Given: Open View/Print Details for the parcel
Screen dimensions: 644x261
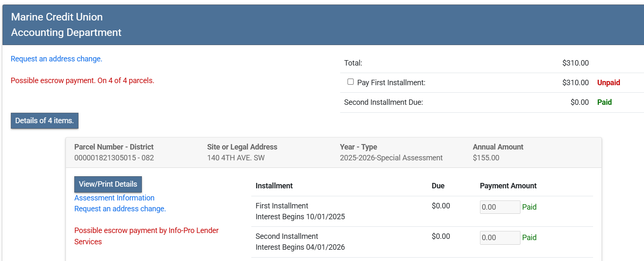Looking at the screenshot, I should pos(108,184).
